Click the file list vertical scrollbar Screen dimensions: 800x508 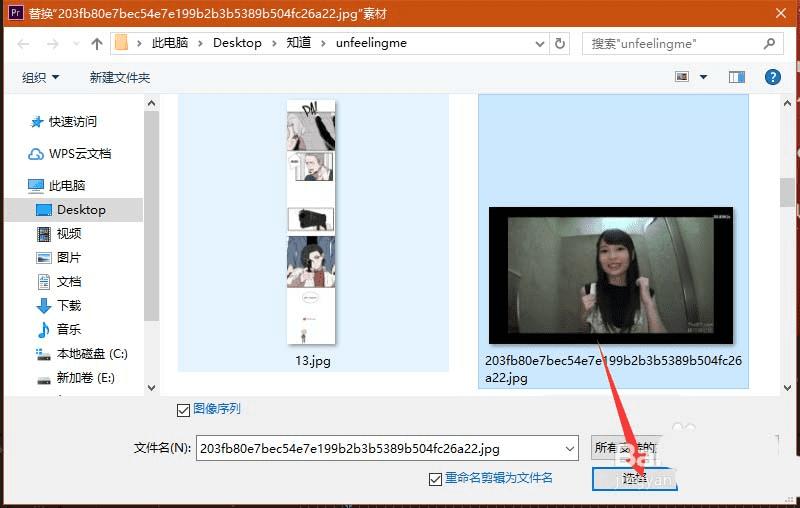(787, 245)
